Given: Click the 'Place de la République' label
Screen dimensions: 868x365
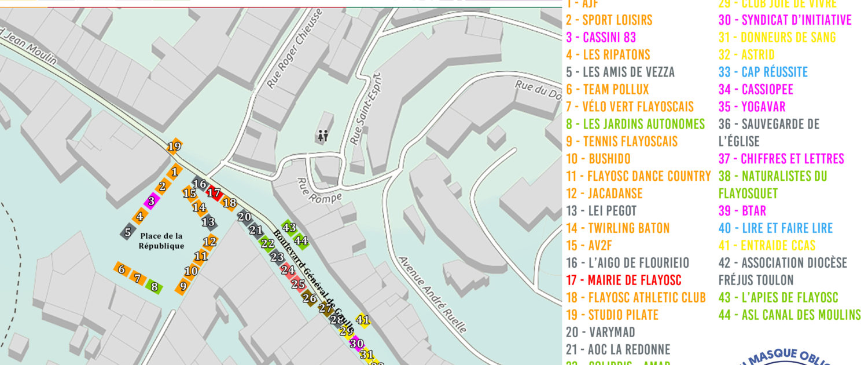Looking at the screenshot, I should pyautogui.click(x=161, y=241).
